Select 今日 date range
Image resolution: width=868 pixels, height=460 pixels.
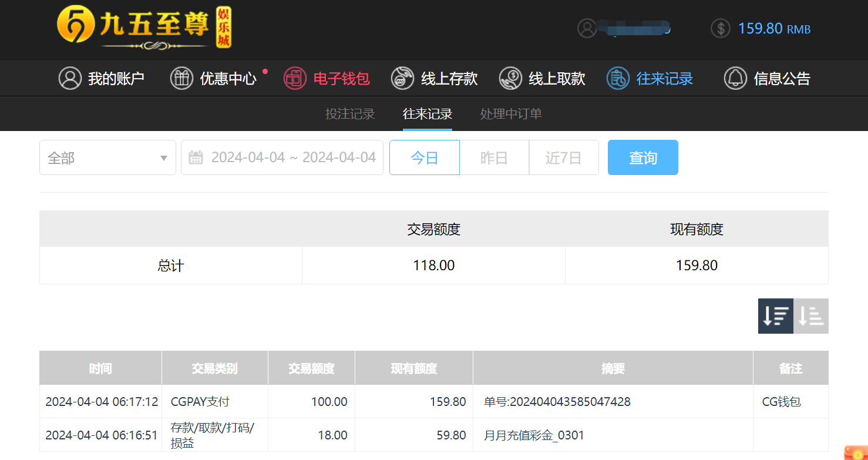[x=425, y=157]
